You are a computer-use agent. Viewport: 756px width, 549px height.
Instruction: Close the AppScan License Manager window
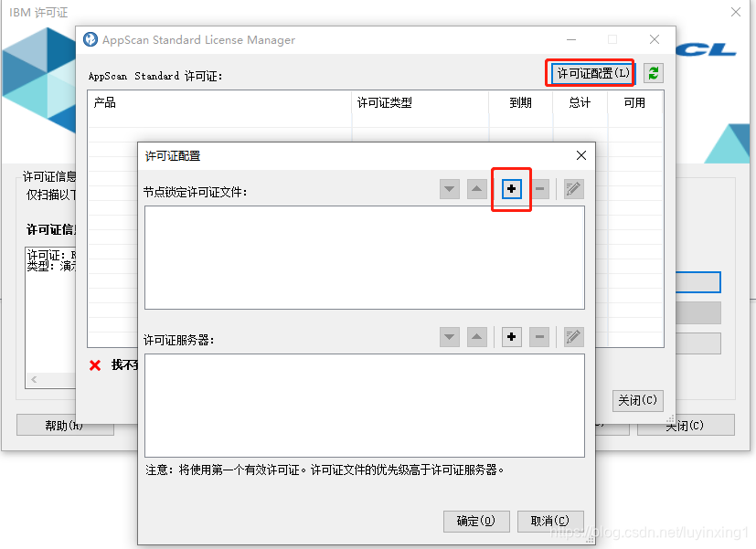[x=655, y=39]
